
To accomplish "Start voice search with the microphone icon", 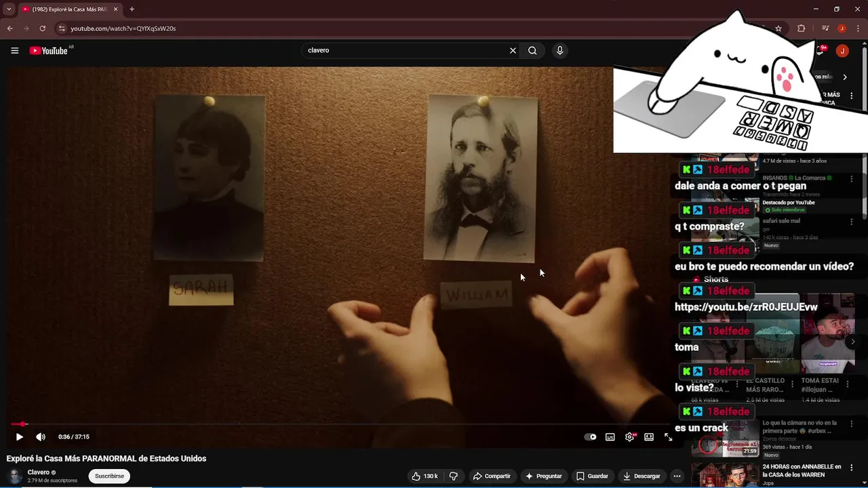I will tap(559, 50).
